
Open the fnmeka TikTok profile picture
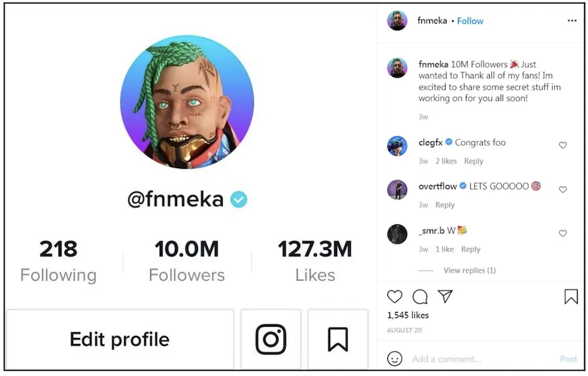pyautogui.click(x=187, y=102)
